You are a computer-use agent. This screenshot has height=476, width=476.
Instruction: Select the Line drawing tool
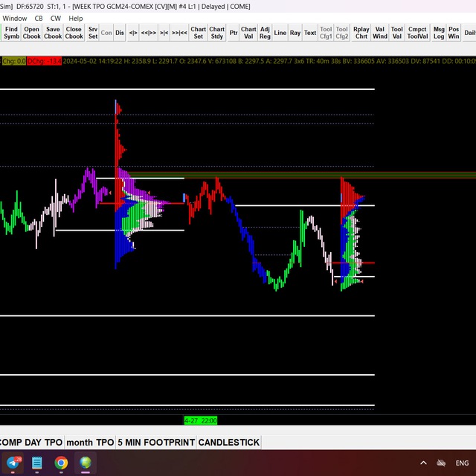[280, 33]
